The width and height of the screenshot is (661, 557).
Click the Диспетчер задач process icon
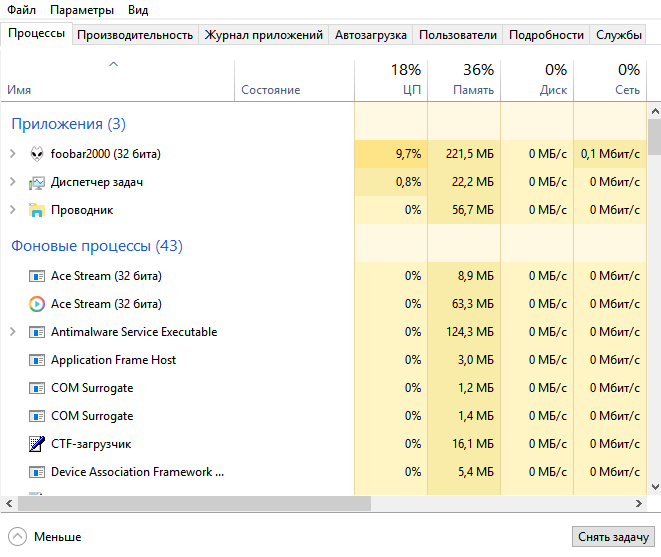coord(37,182)
